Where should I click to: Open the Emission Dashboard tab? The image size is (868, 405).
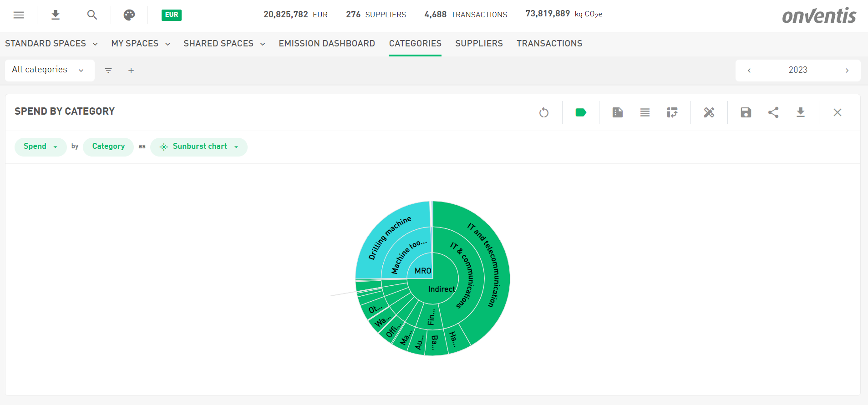pos(327,44)
